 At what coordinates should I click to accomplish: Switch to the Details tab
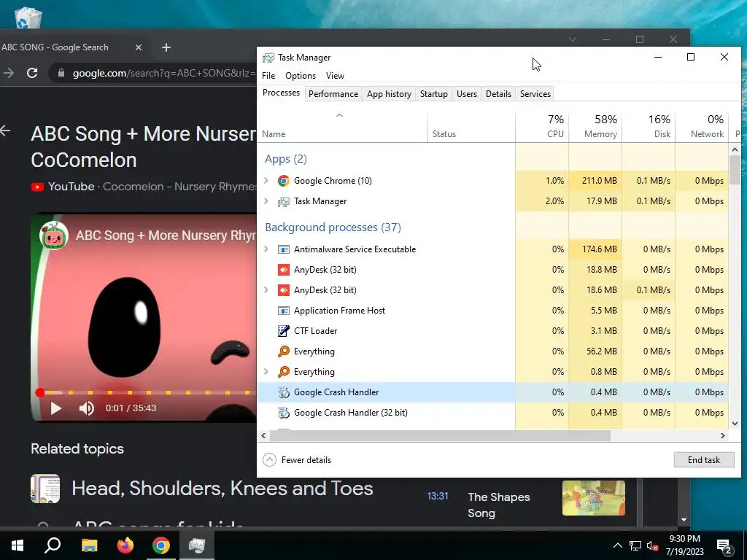click(x=498, y=94)
